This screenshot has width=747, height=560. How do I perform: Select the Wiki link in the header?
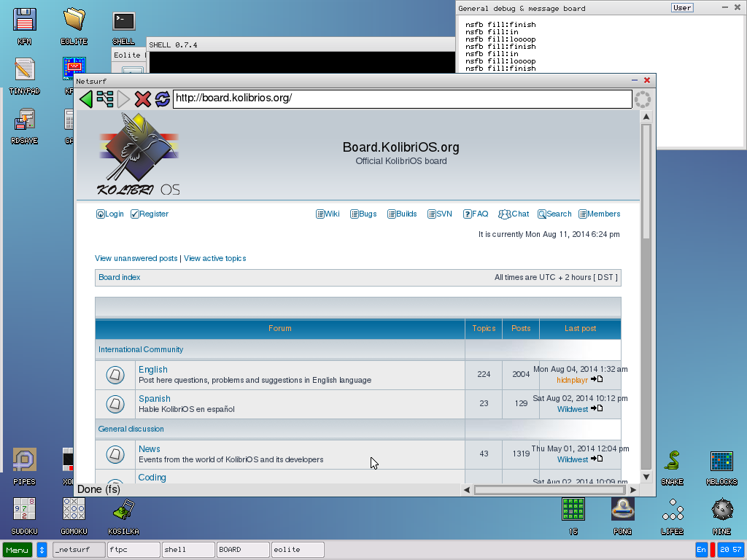328,214
